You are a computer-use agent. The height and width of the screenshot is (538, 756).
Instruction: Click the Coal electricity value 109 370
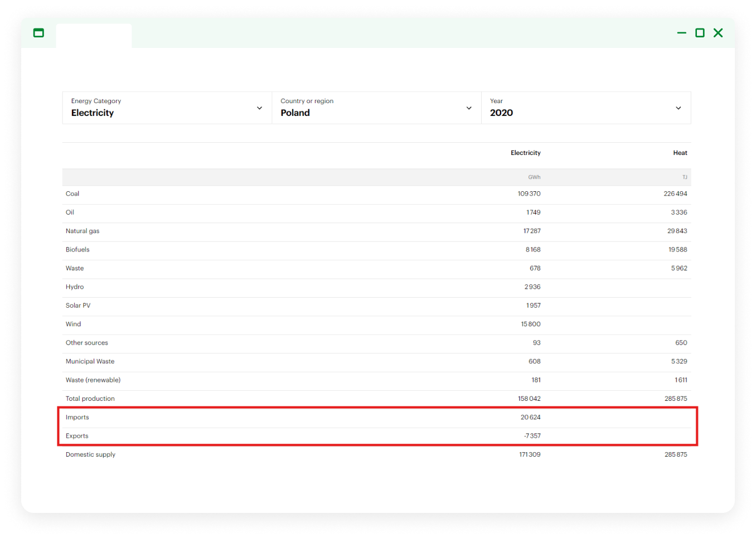click(529, 193)
